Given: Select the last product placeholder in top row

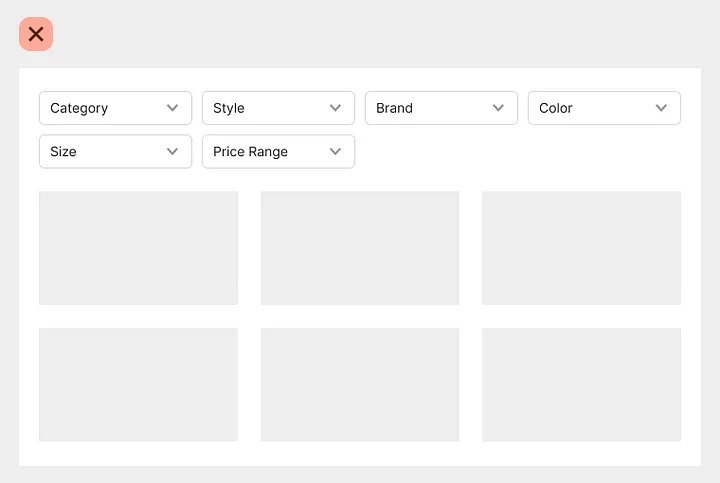Looking at the screenshot, I should click(x=581, y=248).
